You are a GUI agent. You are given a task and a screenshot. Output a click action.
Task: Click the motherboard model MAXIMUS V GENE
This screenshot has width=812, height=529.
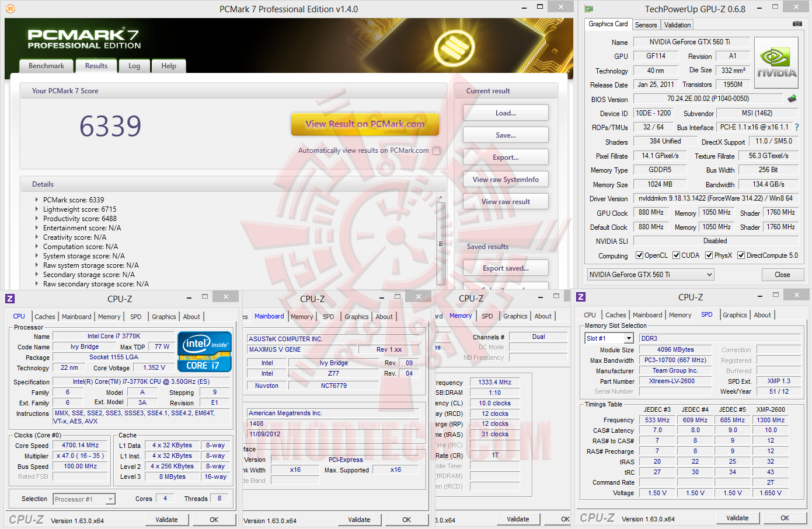pos(302,349)
